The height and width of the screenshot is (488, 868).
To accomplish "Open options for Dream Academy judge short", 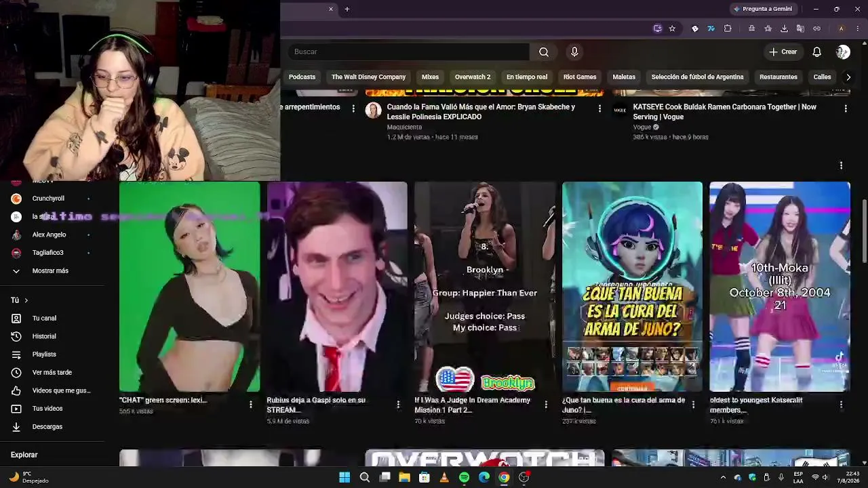I will pos(546,405).
